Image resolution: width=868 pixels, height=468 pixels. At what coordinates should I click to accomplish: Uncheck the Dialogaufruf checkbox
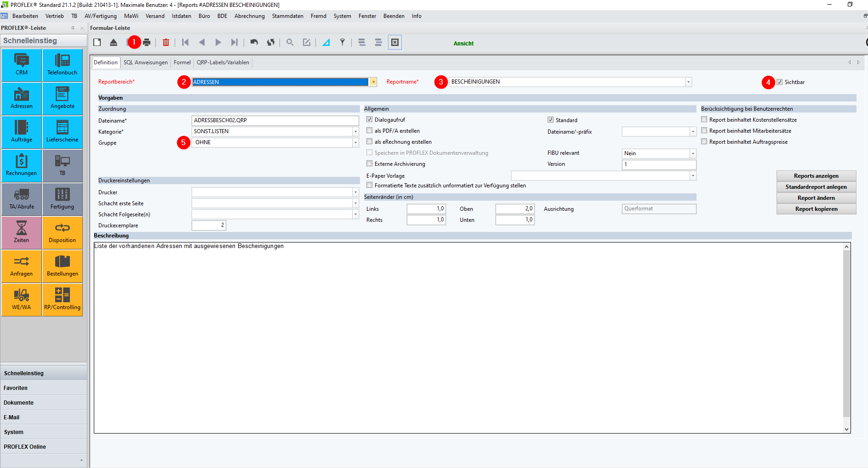click(369, 120)
